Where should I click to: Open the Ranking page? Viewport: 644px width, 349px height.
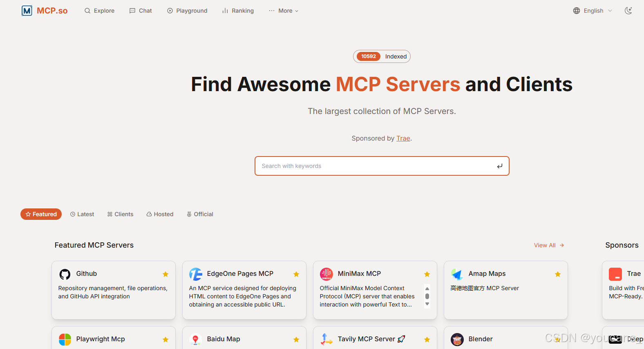[238, 11]
